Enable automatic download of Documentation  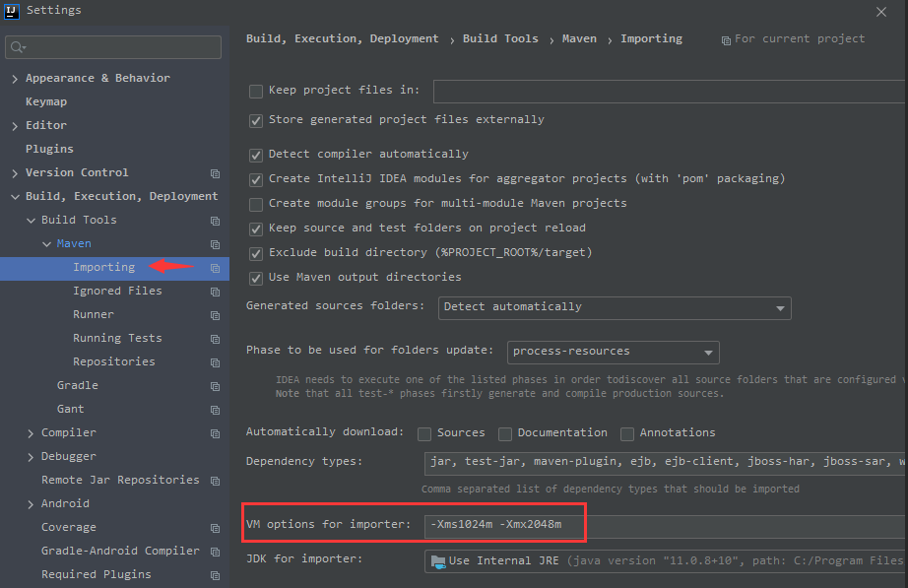click(505, 434)
